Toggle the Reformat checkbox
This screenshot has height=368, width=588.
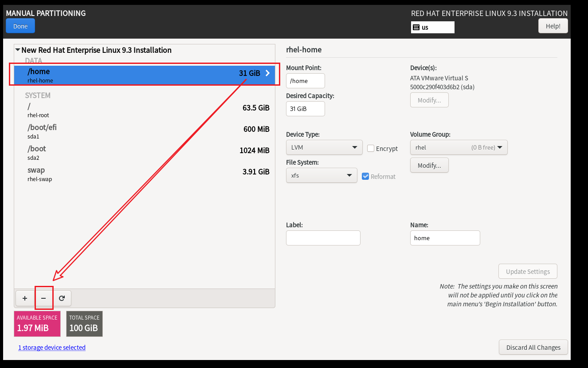(x=365, y=176)
